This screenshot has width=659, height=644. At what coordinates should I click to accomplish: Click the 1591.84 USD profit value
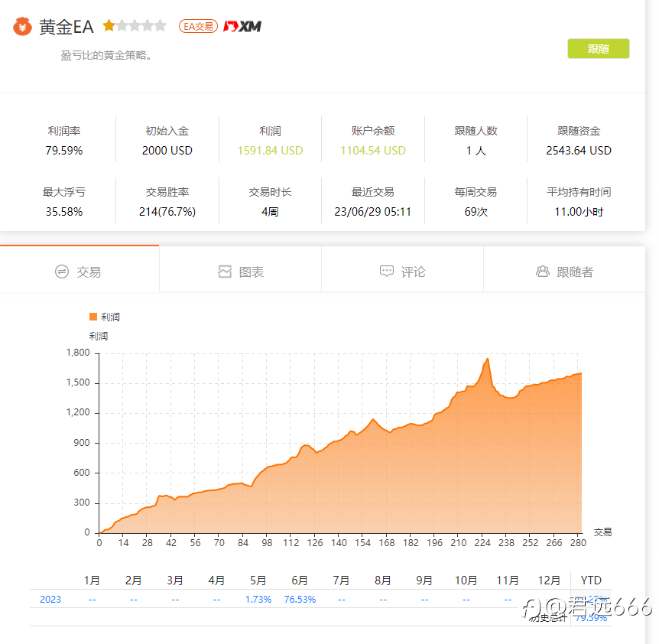270,151
